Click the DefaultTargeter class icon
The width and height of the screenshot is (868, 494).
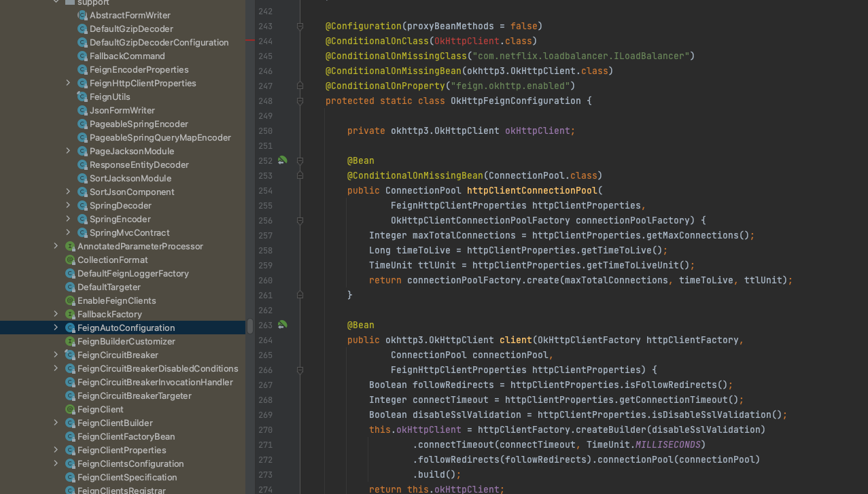click(70, 287)
